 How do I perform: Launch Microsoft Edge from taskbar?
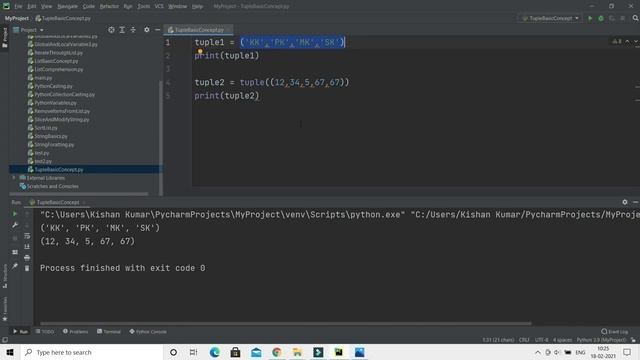(x=215, y=352)
